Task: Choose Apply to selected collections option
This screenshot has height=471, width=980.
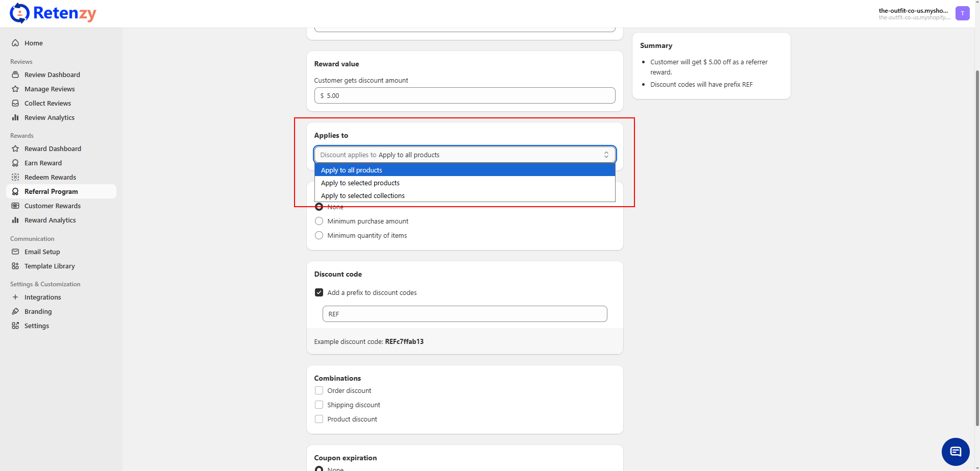Action: 363,196
